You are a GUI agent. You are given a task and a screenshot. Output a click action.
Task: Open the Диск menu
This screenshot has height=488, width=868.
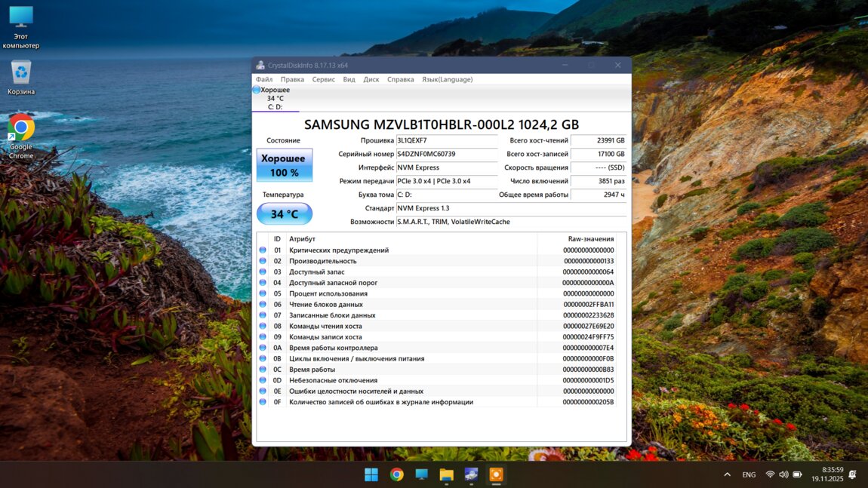point(371,79)
